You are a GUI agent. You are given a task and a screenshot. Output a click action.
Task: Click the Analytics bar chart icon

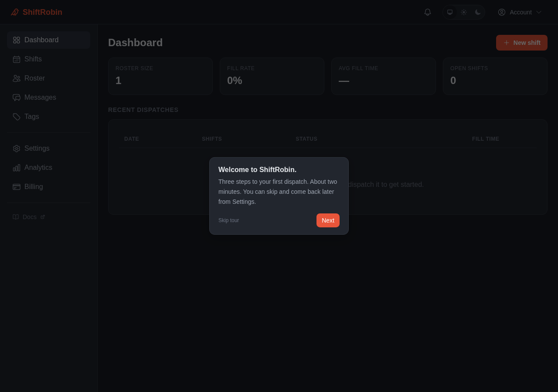point(17,168)
